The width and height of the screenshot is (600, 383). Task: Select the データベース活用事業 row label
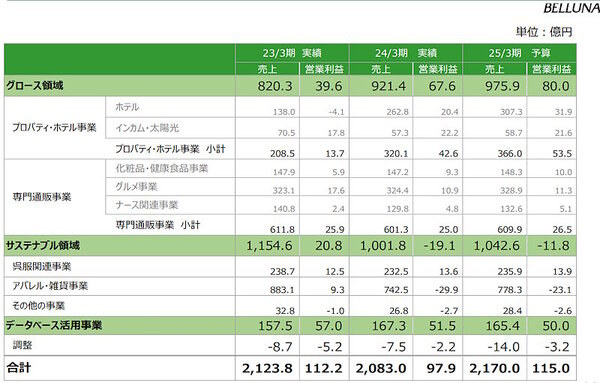[54, 325]
